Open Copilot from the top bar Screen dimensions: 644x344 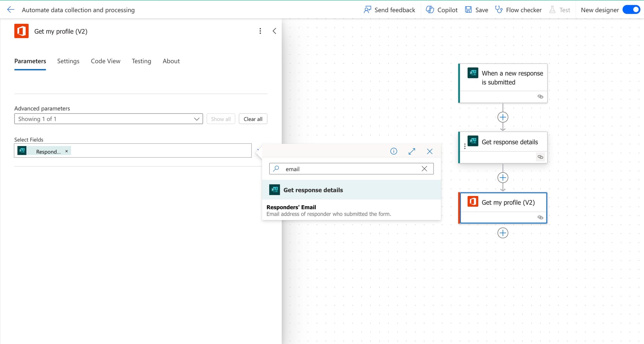441,10
